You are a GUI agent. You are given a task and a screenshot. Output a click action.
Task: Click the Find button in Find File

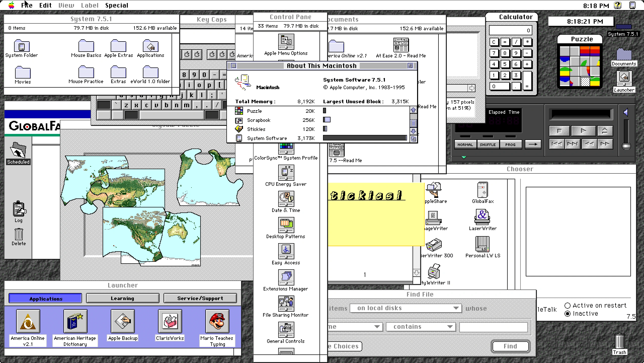click(x=510, y=346)
